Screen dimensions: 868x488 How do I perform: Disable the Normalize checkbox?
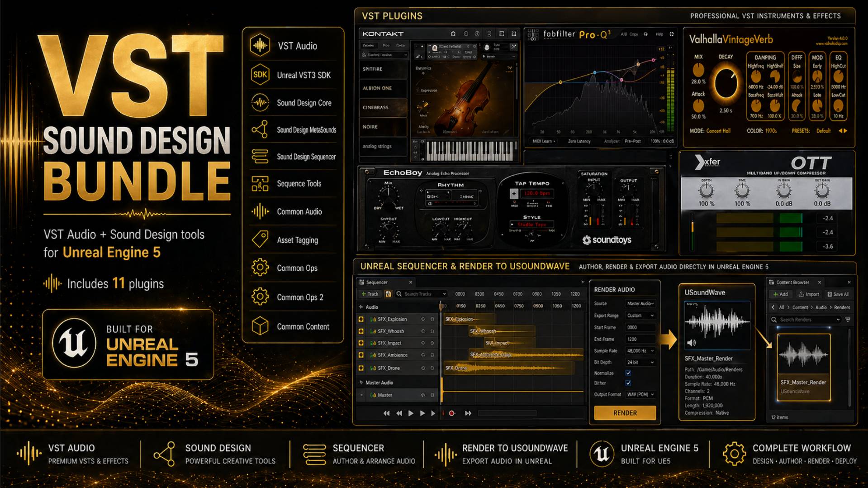[628, 373]
